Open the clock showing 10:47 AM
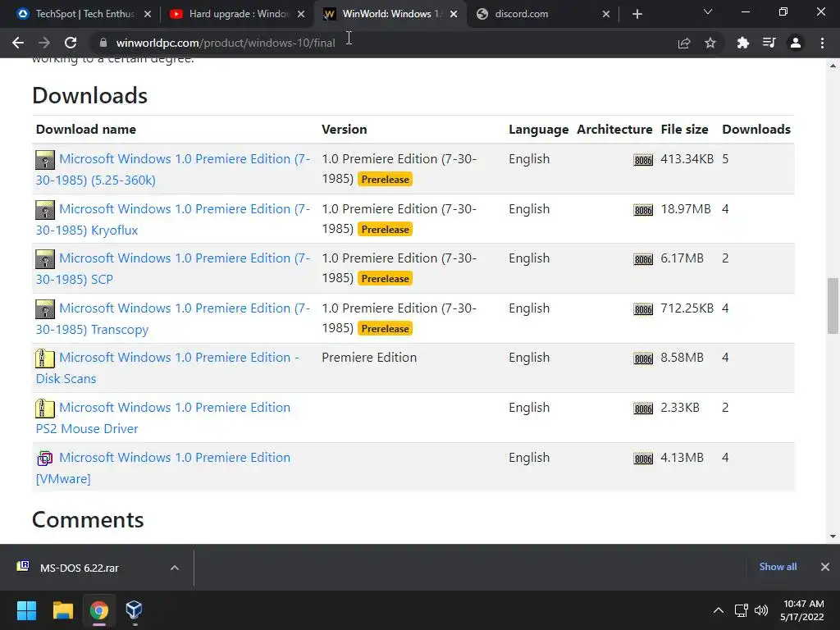 click(803, 610)
